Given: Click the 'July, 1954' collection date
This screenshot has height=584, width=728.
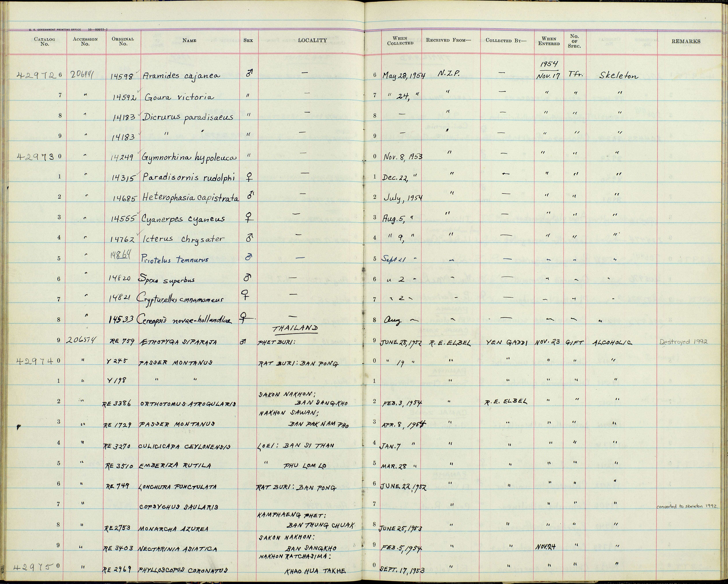Looking at the screenshot, I should (x=403, y=198).
